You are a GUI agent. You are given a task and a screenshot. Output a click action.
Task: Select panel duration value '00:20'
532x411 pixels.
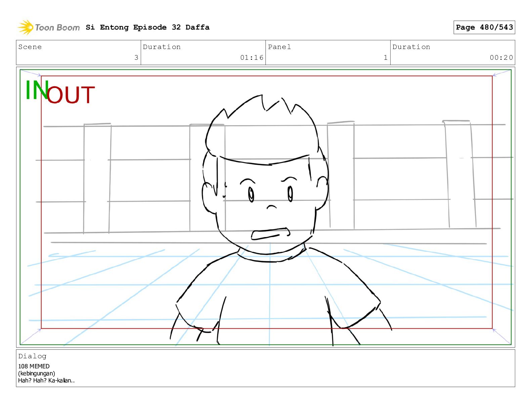[501, 57]
